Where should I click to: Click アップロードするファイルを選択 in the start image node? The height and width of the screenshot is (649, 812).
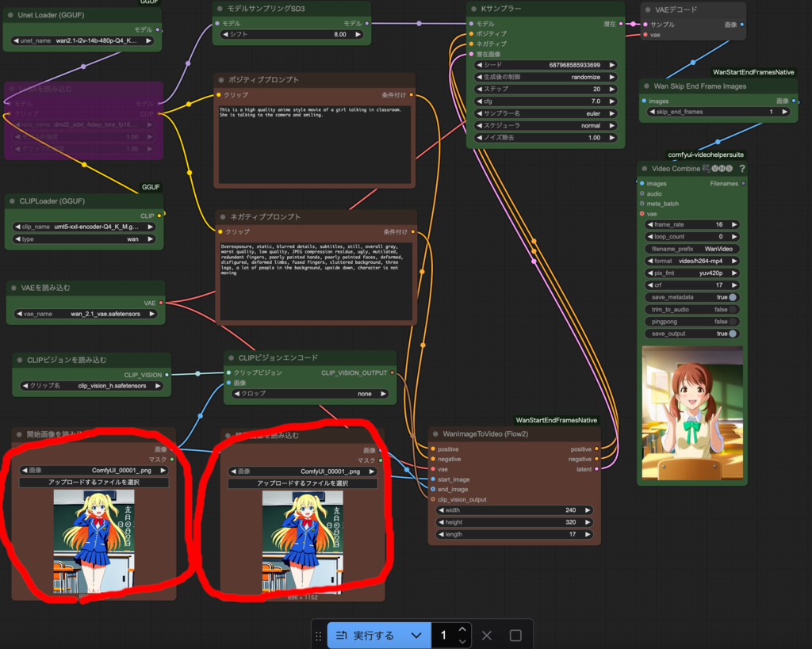coord(94,483)
